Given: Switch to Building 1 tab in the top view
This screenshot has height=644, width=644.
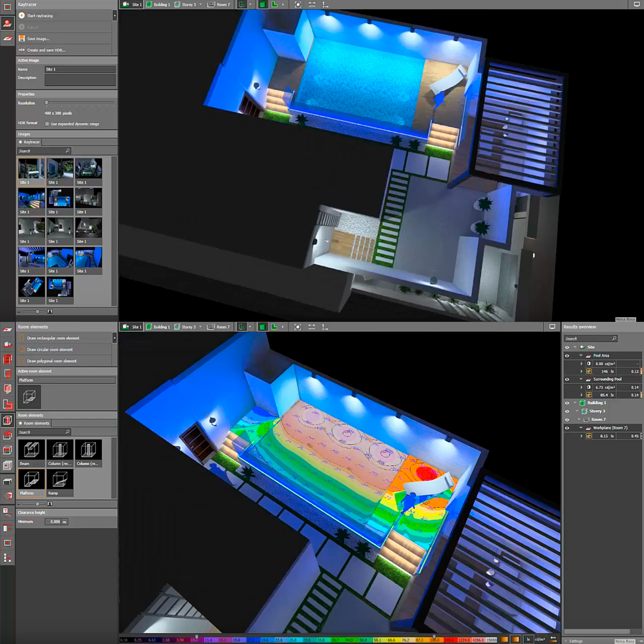Looking at the screenshot, I should (158, 5).
